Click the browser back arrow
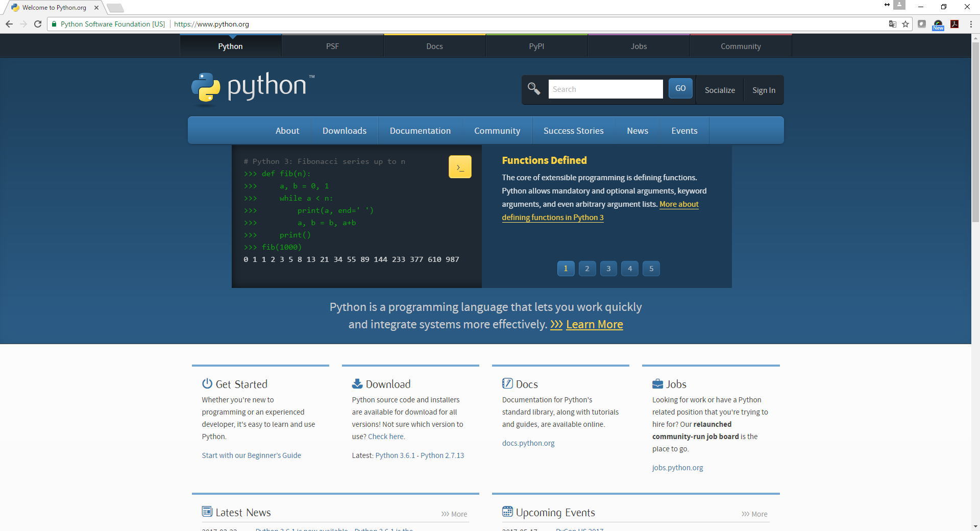 point(9,24)
